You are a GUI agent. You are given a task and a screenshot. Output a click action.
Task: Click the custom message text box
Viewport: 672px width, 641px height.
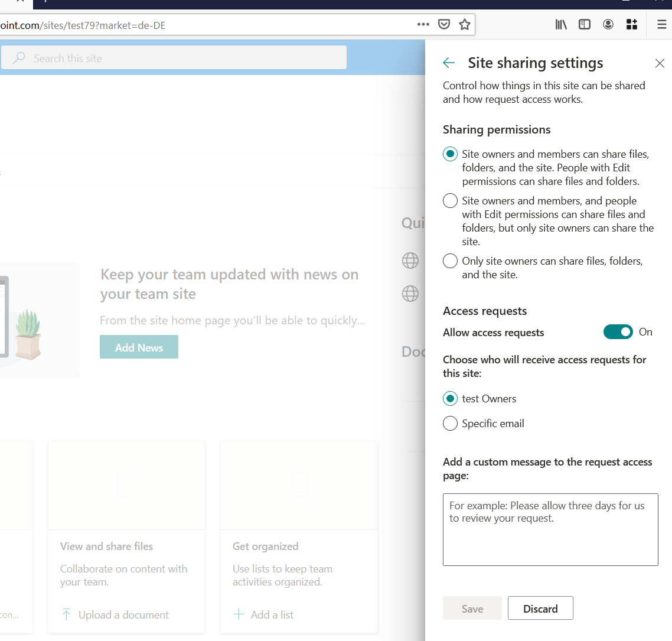pos(550,529)
